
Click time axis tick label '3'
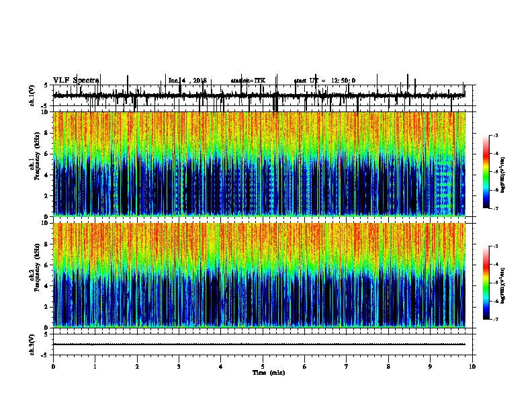click(179, 367)
